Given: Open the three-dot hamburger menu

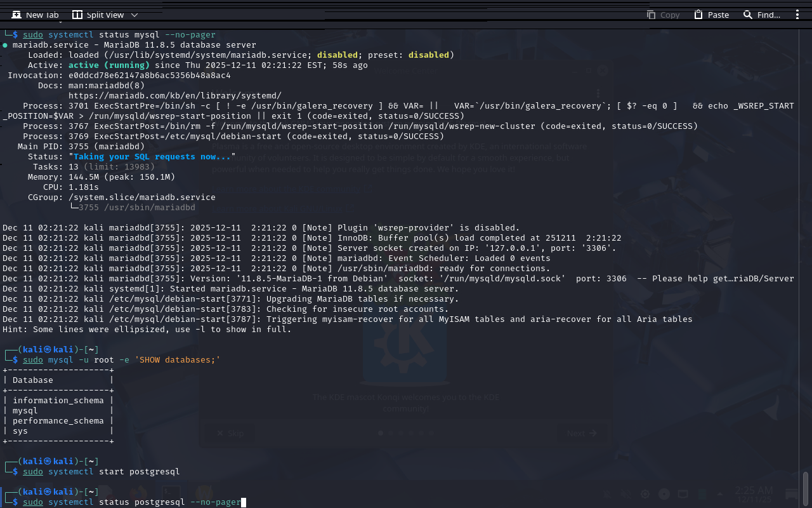Looking at the screenshot, I should click(x=797, y=15).
